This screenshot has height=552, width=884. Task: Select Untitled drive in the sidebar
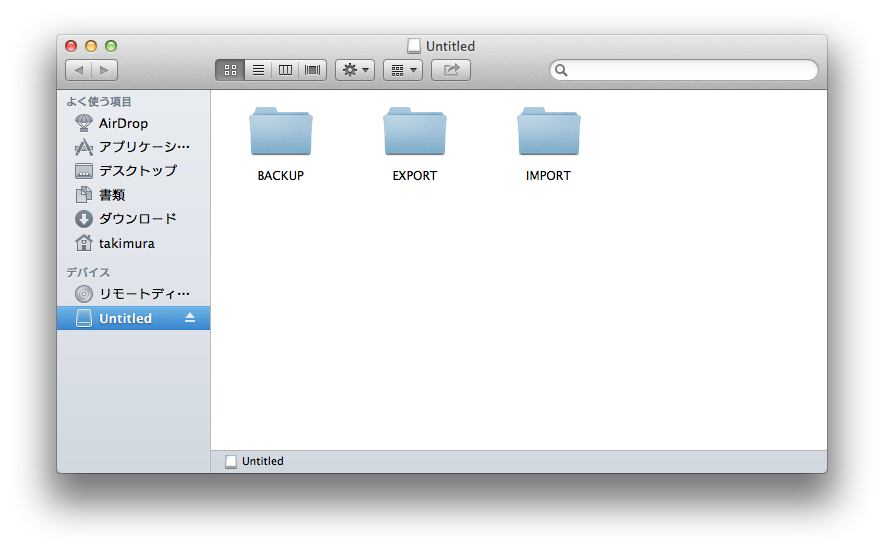coord(134,318)
